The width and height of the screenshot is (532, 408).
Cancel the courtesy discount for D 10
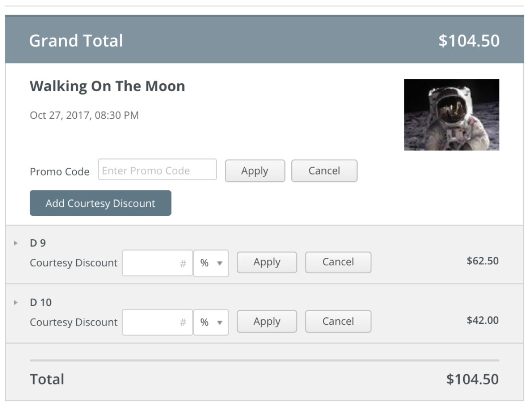pos(338,322)
